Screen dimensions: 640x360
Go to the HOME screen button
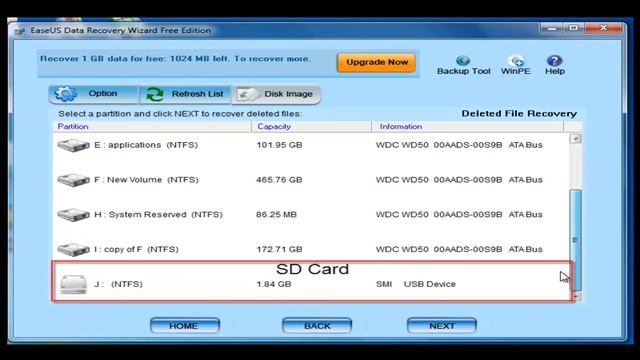coord(184,326)
